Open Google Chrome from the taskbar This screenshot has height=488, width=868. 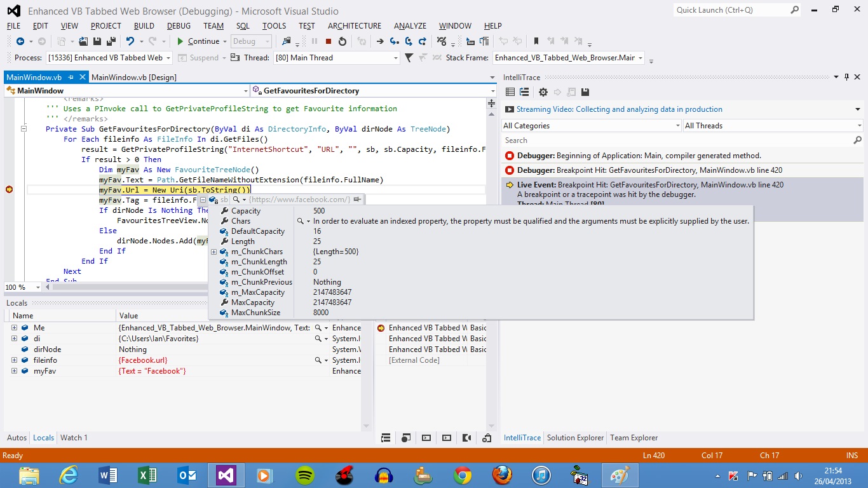463,475
